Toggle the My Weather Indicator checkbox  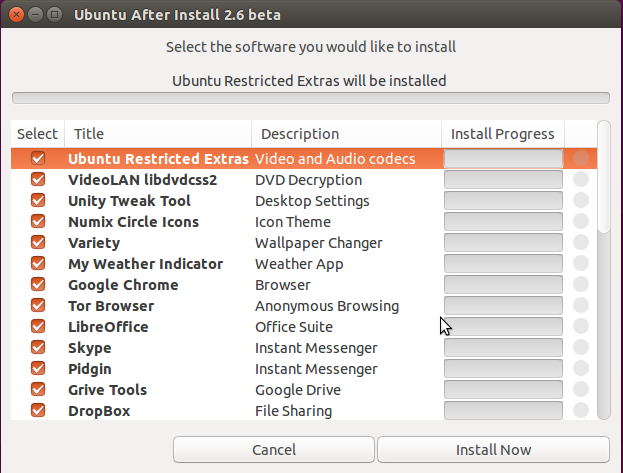point(38,264)
